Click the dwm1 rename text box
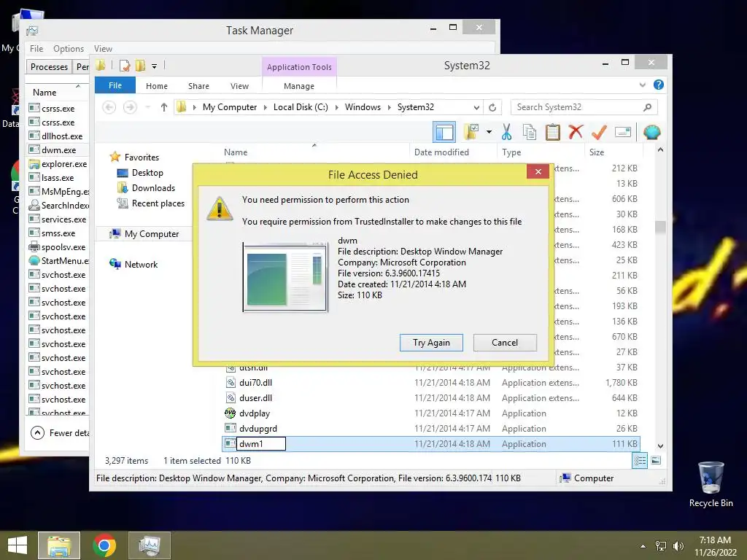The image size is (747, 560). 261,444
